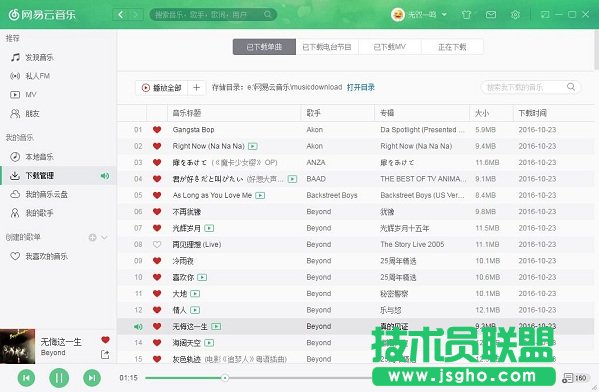Click the playback progress slider handle

tap(225, 378)
